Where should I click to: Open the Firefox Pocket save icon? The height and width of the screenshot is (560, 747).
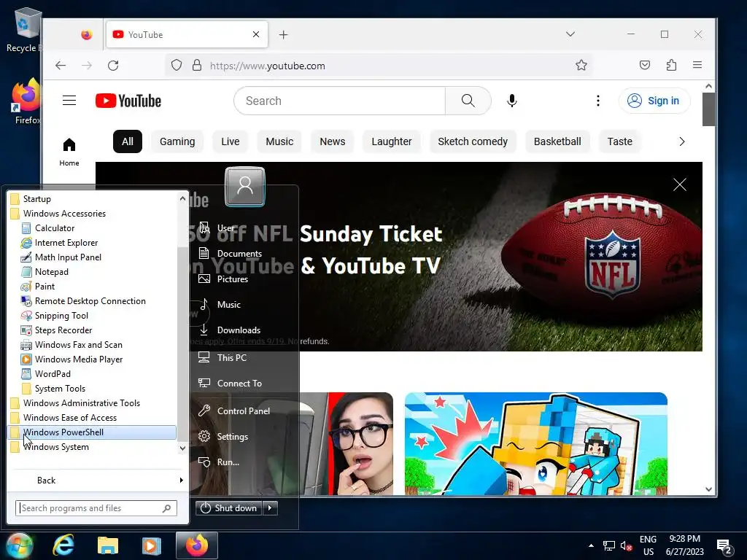645,65
